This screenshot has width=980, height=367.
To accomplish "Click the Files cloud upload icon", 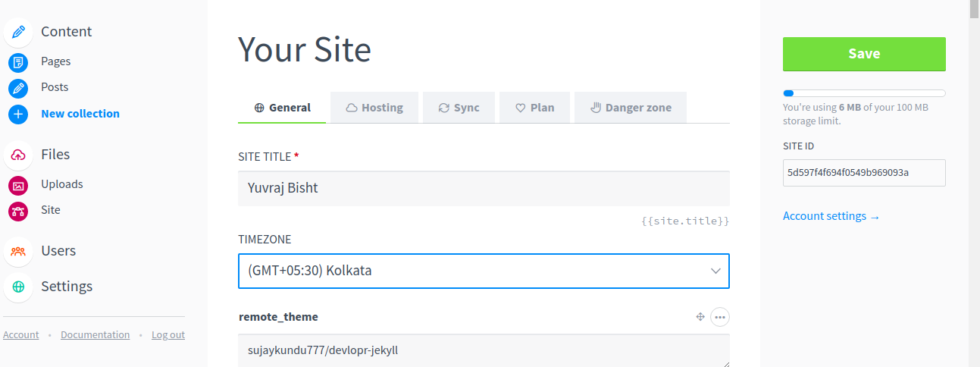I will coord(18,155).
